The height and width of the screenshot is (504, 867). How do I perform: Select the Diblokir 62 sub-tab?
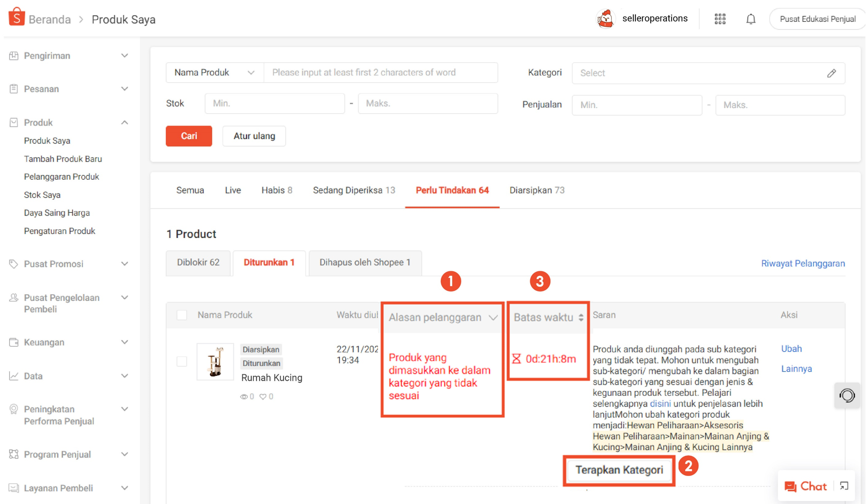(x=198, y=263)
